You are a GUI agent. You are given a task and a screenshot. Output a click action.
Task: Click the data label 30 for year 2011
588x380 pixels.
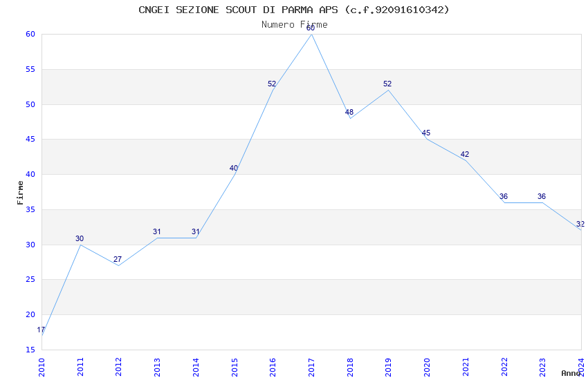click(x=80, y=238)
